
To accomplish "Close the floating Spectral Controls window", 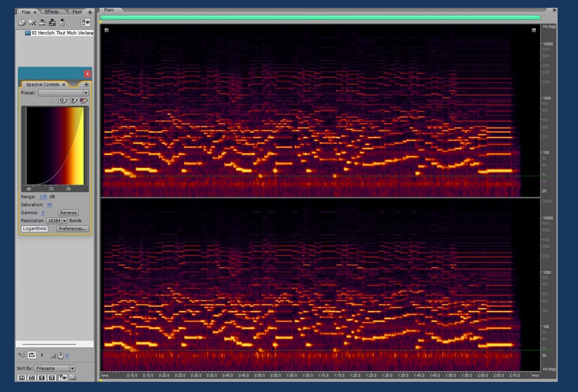I will click(87, 74).
